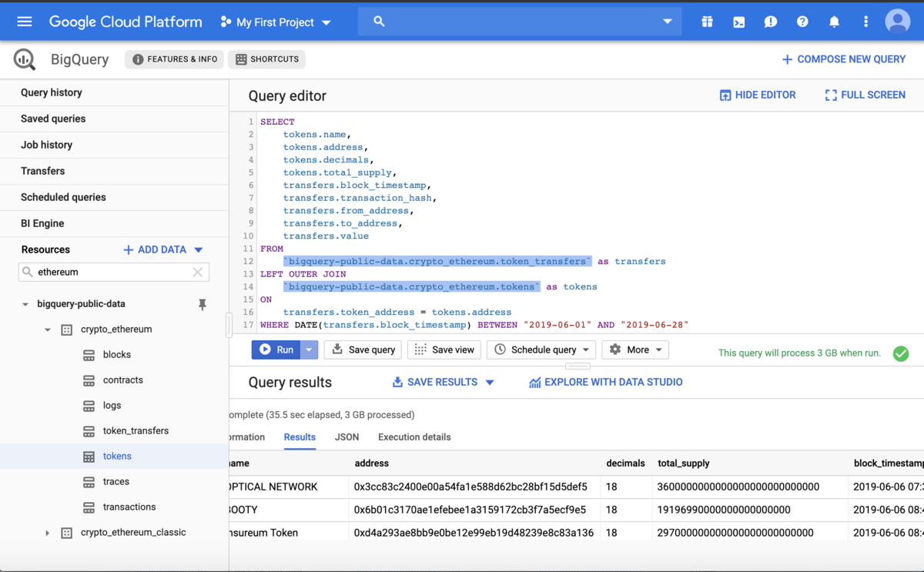Click the sidebar collapse handle
924x572 pixels.
229,326
